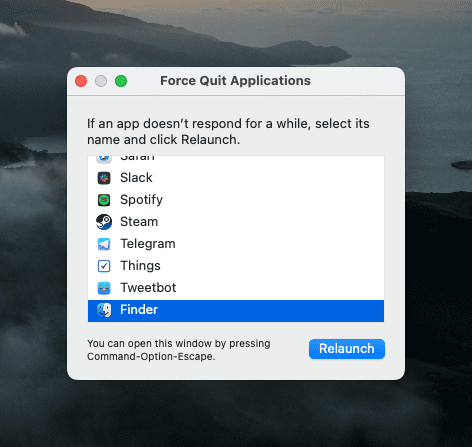Click the green zoom window button

(x=121, y=81)
